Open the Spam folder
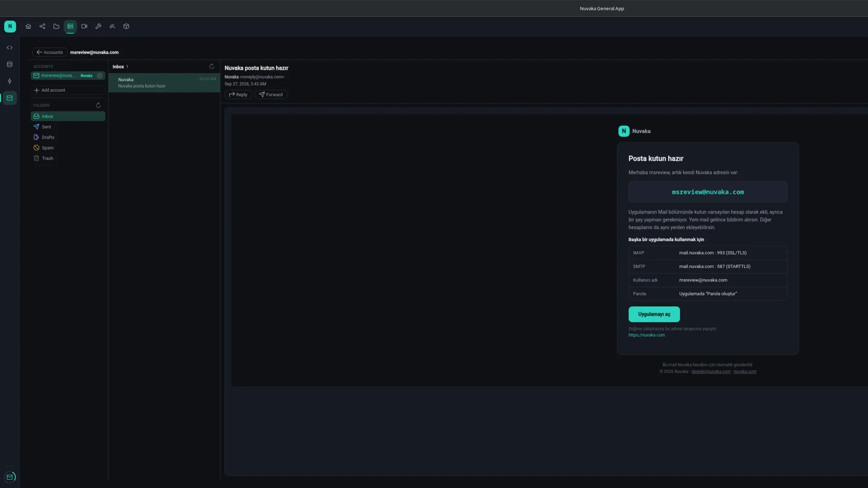 [x=68, y=148]
